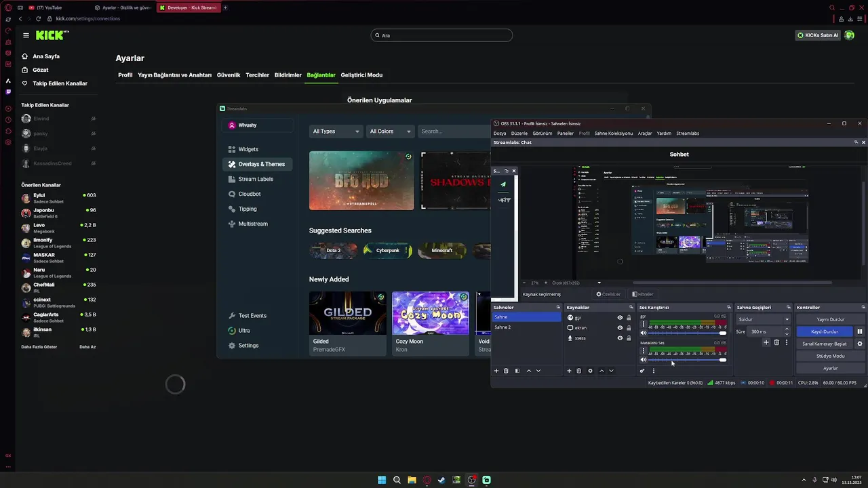The height and width of the screenshot is (488, 868).
Task: Mute the gçr audio channel speaker icon
Action: pyautogui.click(x=644, y=333)
